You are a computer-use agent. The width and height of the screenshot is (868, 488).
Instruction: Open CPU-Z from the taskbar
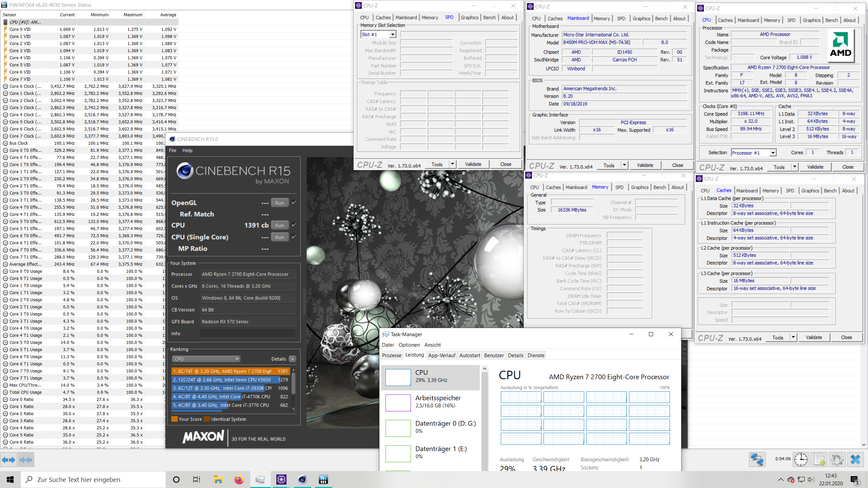coord(281,480)
